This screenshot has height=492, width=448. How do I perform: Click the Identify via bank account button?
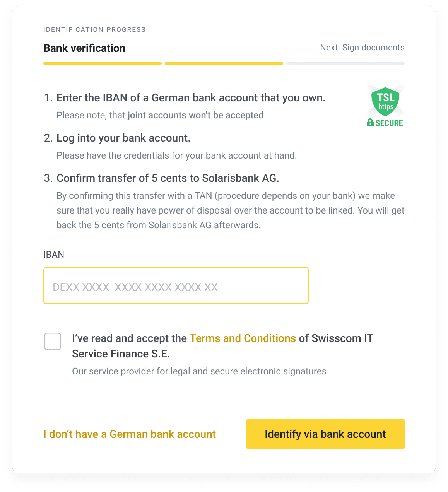tap(325, 434)
